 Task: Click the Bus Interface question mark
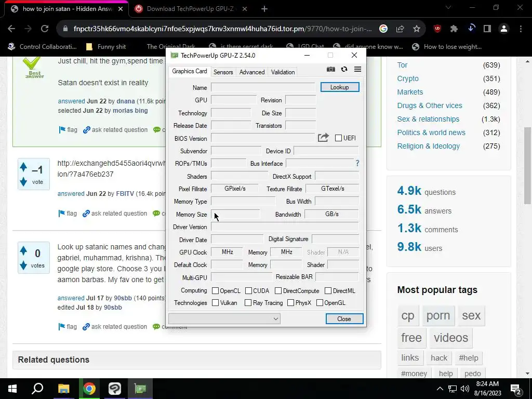point(357,163)
